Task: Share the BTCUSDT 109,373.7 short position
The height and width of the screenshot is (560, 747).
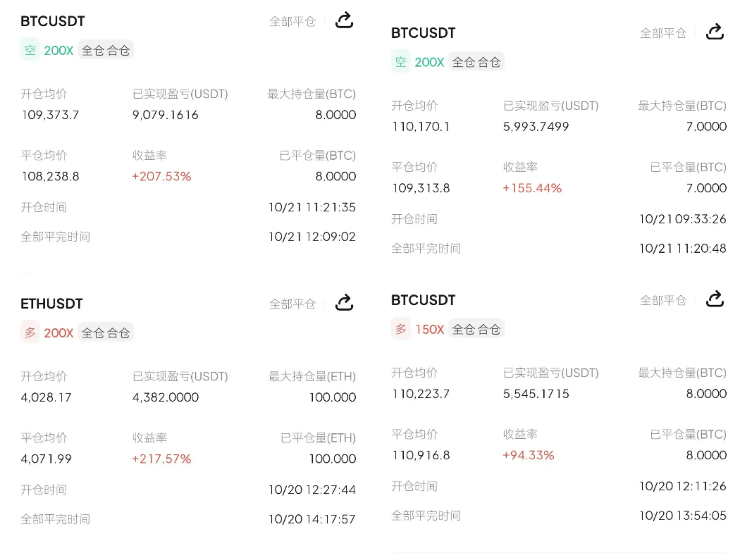Action: coord(344,20)
